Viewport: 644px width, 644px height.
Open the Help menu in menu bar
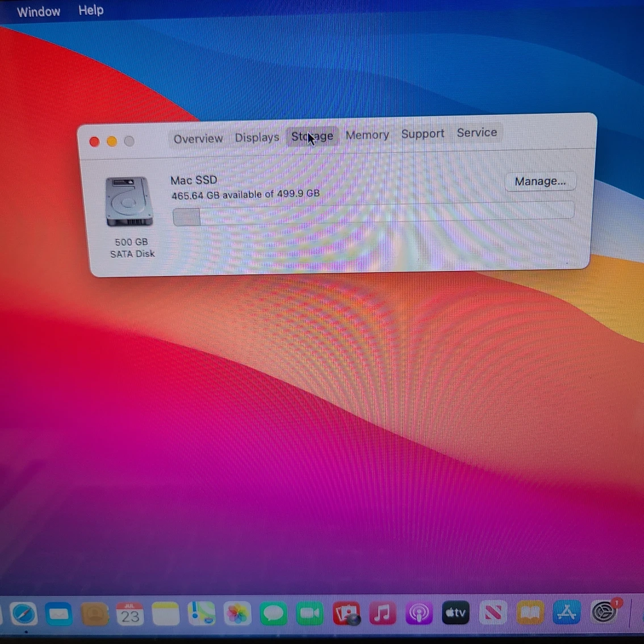pos(91,10)
